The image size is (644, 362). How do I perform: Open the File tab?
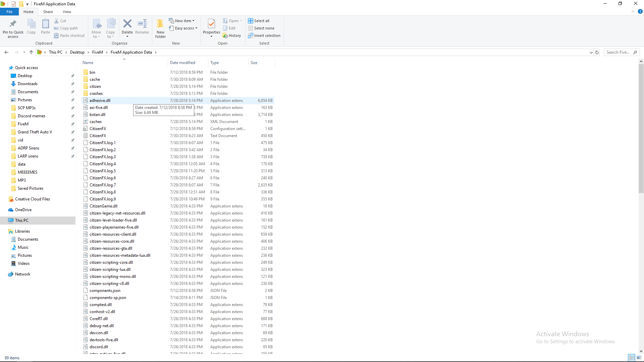tap(9, 12)
